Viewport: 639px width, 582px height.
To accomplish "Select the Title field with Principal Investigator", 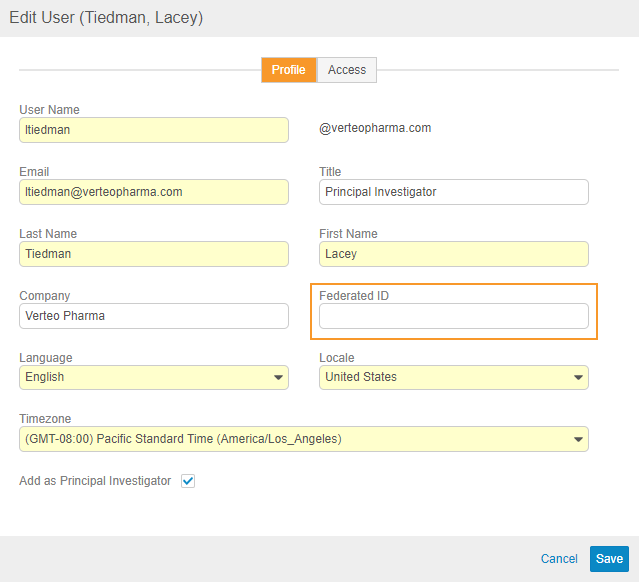I will click(453, 192).
